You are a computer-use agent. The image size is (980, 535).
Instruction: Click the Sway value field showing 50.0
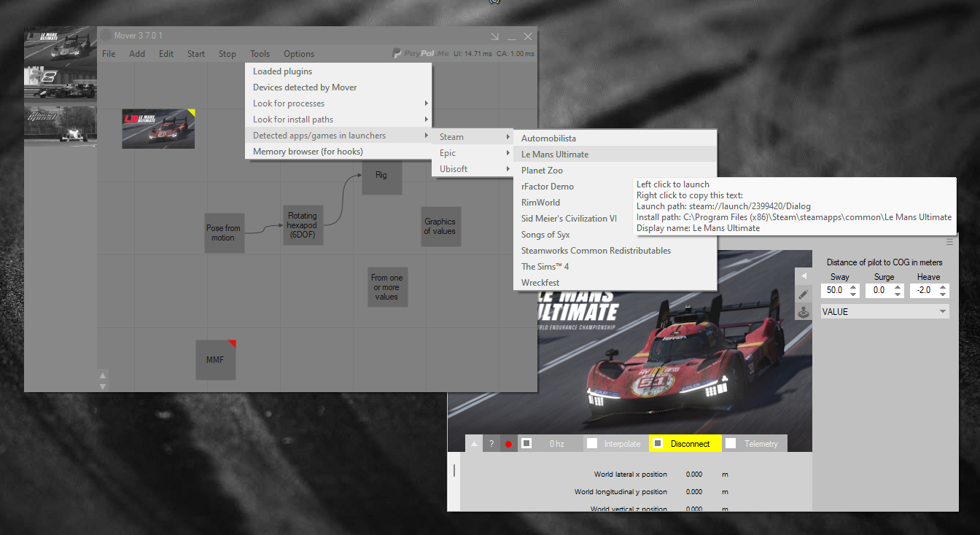point(834,290)
